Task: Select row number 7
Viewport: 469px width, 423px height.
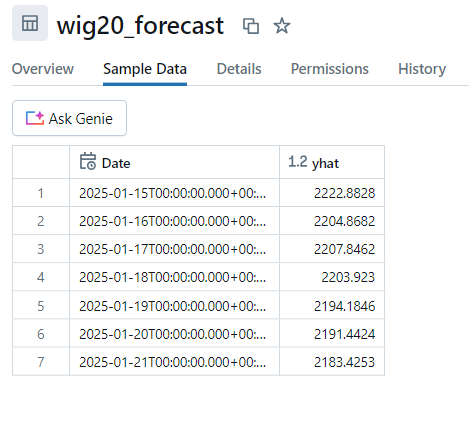Action: click(x=41, y=361)
